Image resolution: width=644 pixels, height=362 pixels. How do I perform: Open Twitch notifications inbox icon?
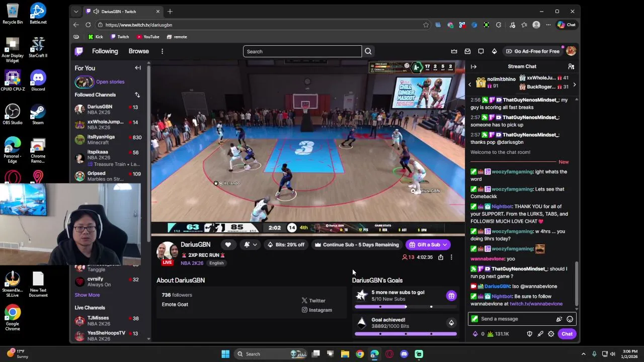(x=467, y=51)
